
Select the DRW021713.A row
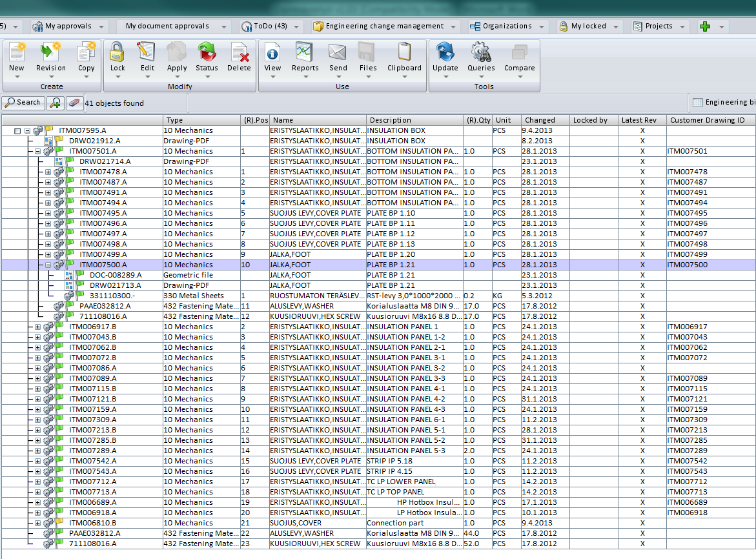coord(378,285)
